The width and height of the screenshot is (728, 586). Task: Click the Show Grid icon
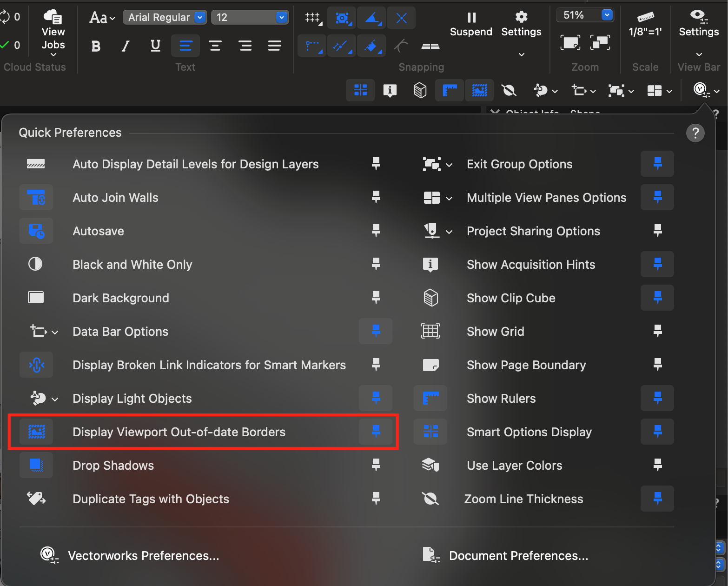click(430, 332)
